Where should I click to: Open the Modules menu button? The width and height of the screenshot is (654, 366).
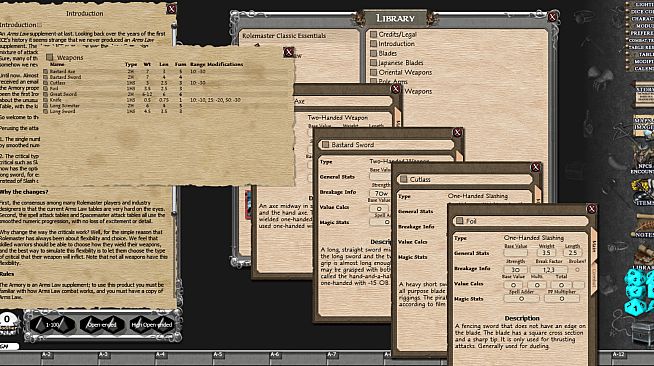coord(641,26)
